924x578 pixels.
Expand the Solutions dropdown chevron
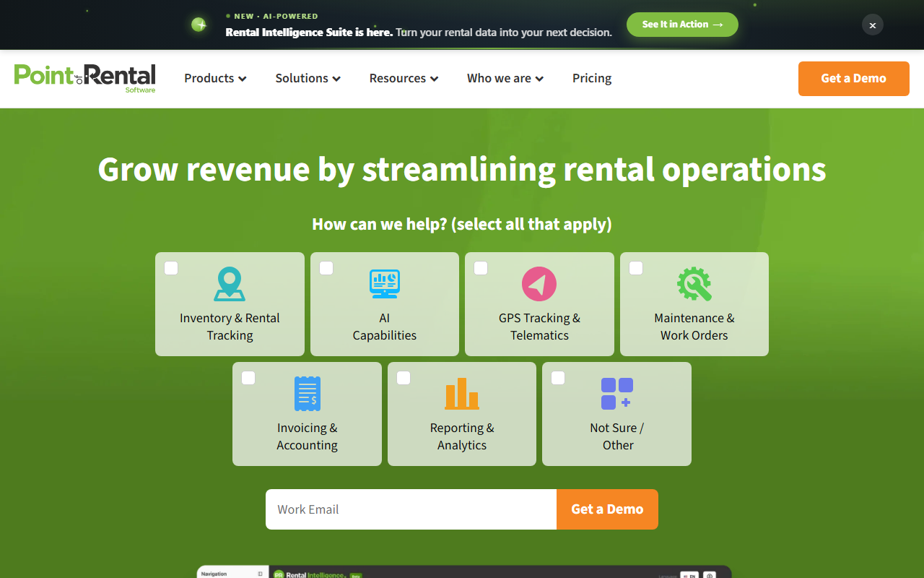(x=336, y=79)
